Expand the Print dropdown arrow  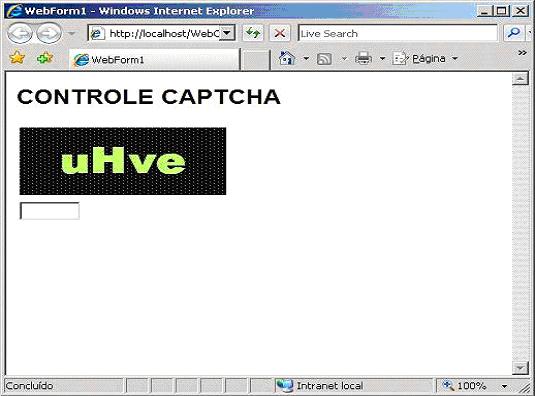(382, 59)
